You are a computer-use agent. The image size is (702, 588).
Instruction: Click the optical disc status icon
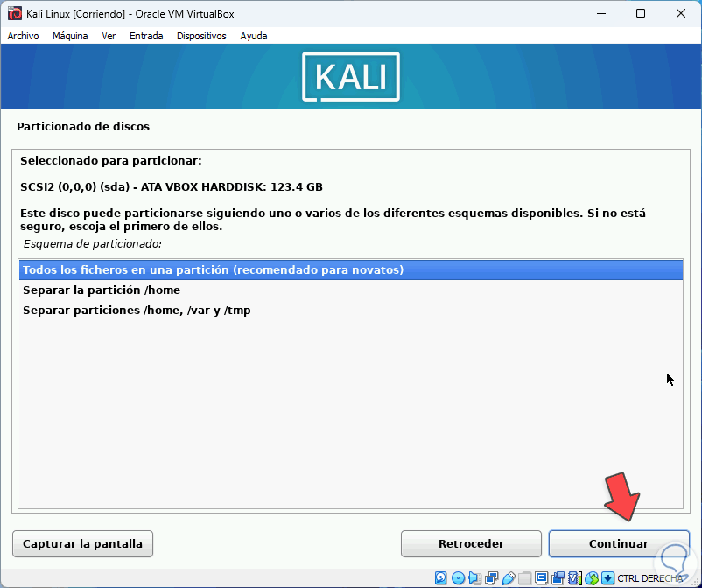[x=458, y=577]
